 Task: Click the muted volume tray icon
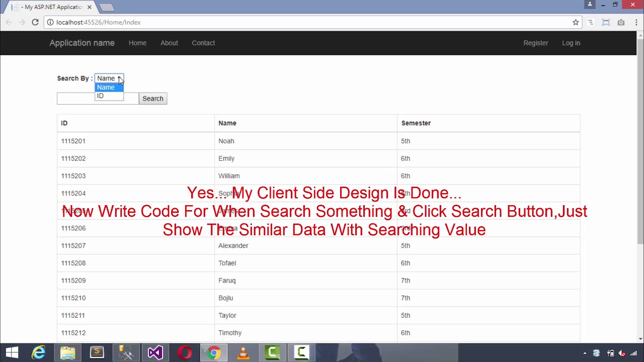[x=622, y=353]
